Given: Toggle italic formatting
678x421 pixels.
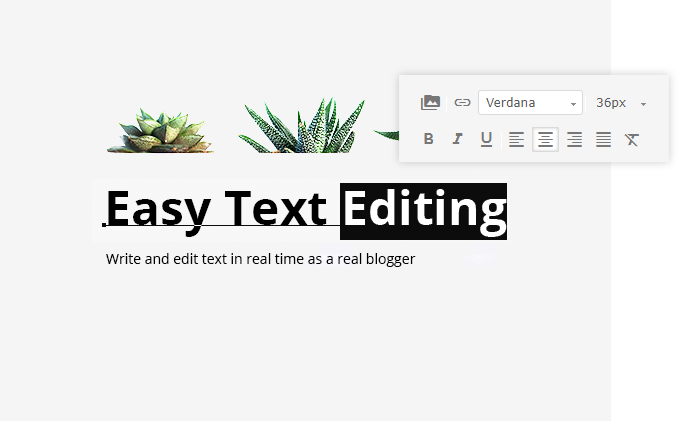Looking at the screenshot, I should (457, 139).
